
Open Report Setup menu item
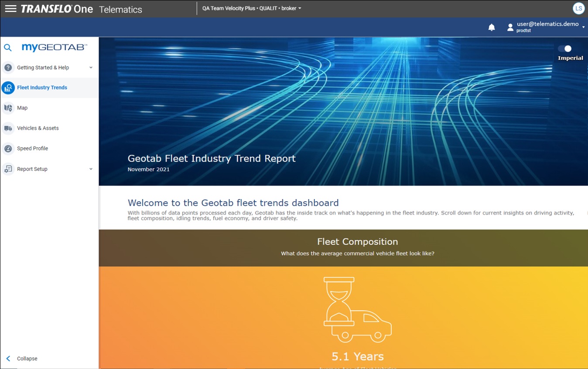49,169
